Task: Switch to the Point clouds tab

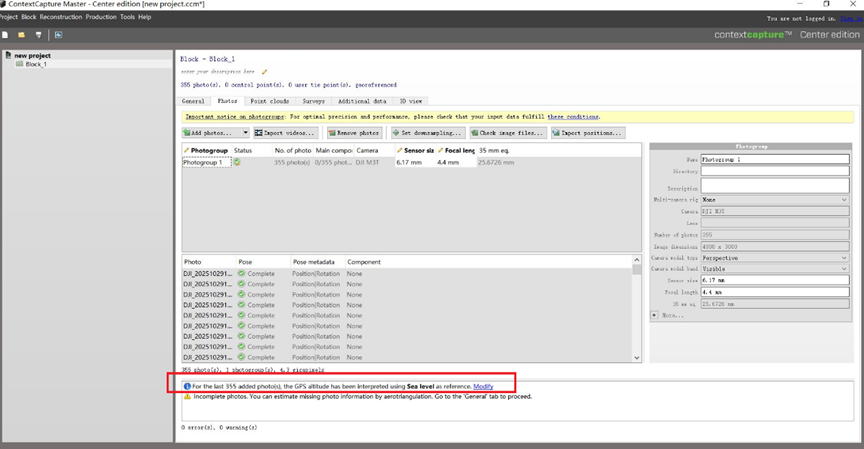Action: [x=269, y=101]
